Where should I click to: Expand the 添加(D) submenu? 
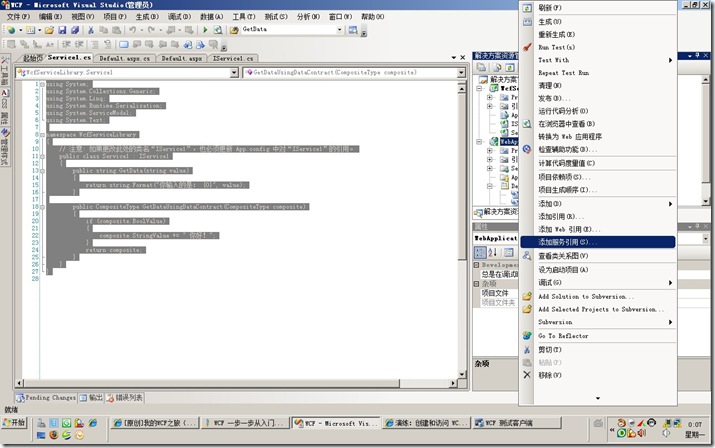point(670,204)
